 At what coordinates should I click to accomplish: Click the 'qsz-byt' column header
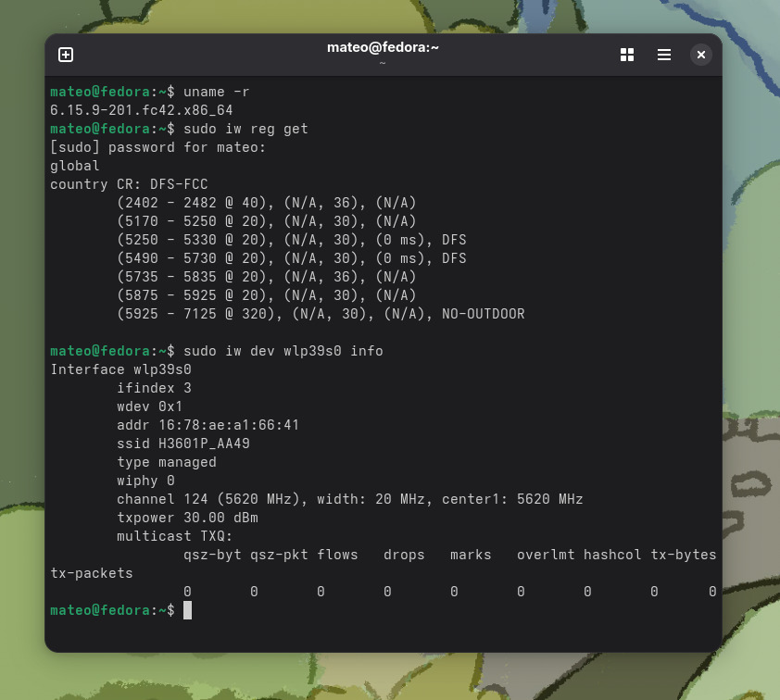point(212,555)
